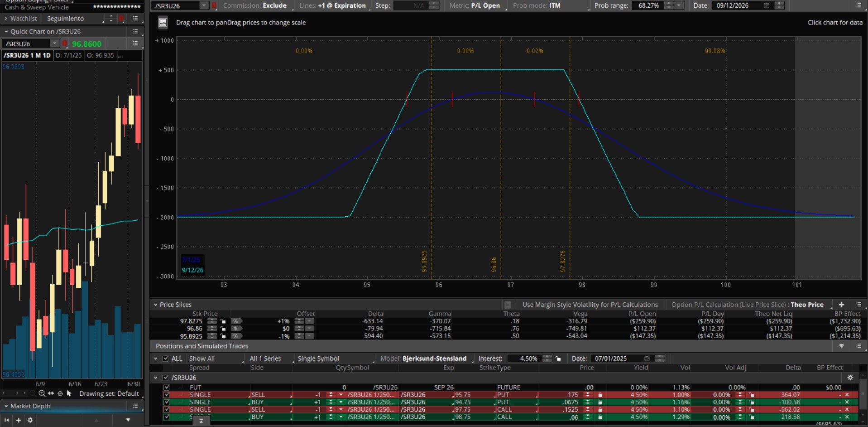Viewport: 868px width, 427px height.
Task: Add a new price slice with plus icon
Action: (841, 305)
